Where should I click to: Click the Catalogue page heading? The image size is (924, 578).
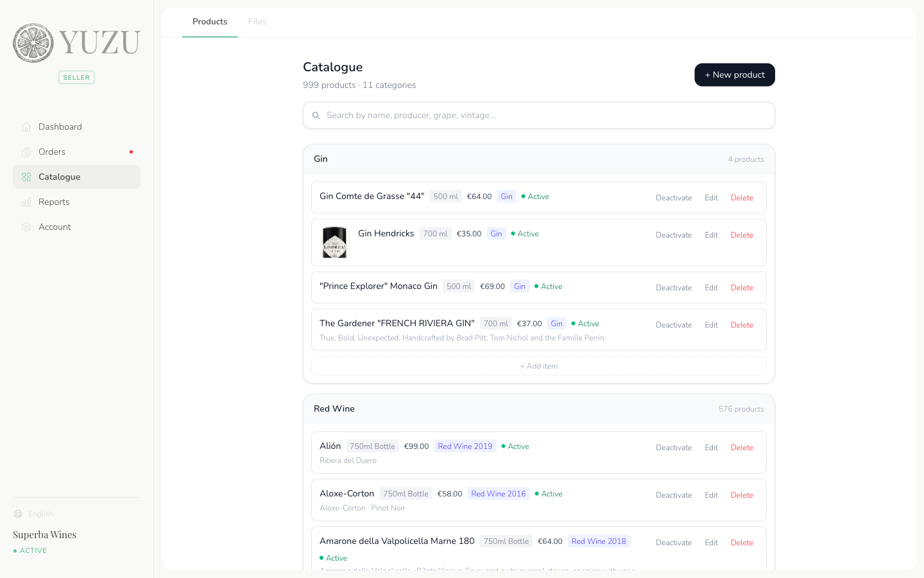(x=332, y=67)
